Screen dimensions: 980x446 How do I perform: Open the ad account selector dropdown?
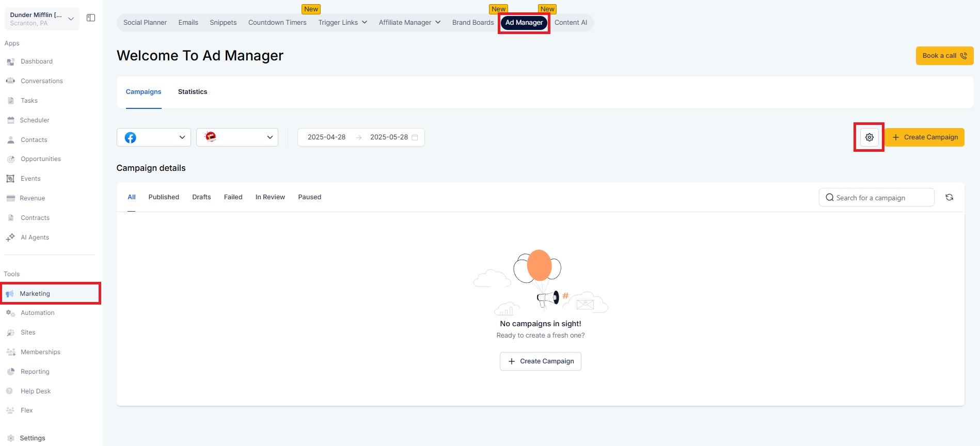[x=238, y=137]
